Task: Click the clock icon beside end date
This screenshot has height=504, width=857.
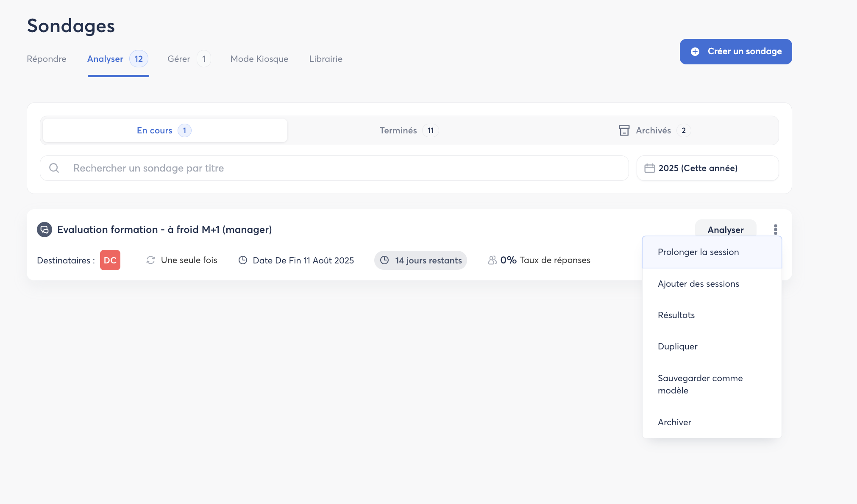Action: 243,260
